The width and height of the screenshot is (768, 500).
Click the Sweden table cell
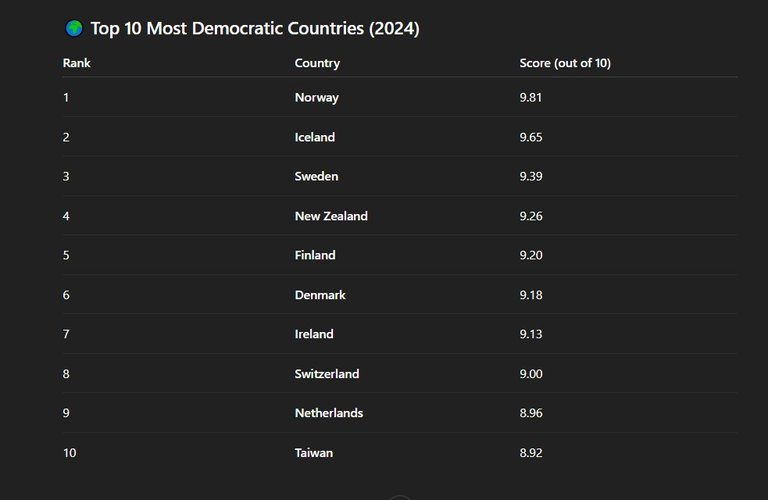click(x=316, y=176)
